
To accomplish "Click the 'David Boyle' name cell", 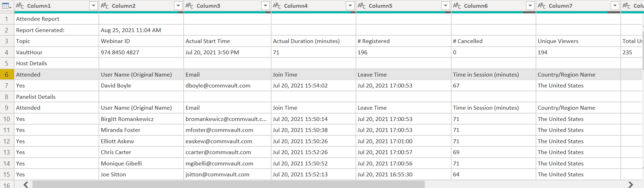I will (141, 85).
